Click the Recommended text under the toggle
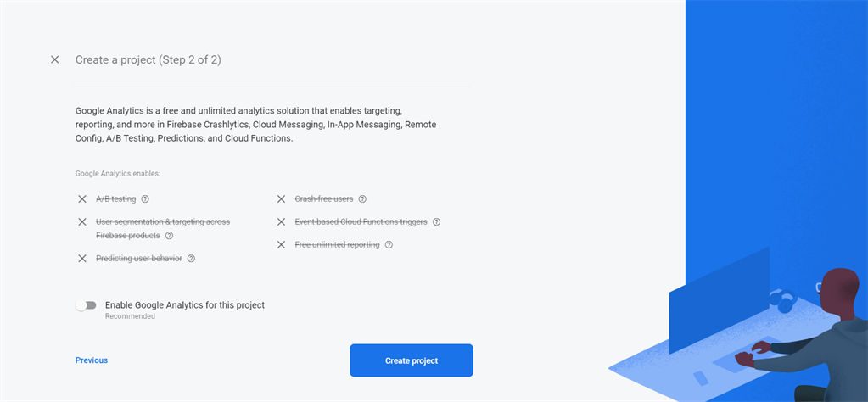Image resolution: width=868 pixels, height=402 pixels. 130,316
